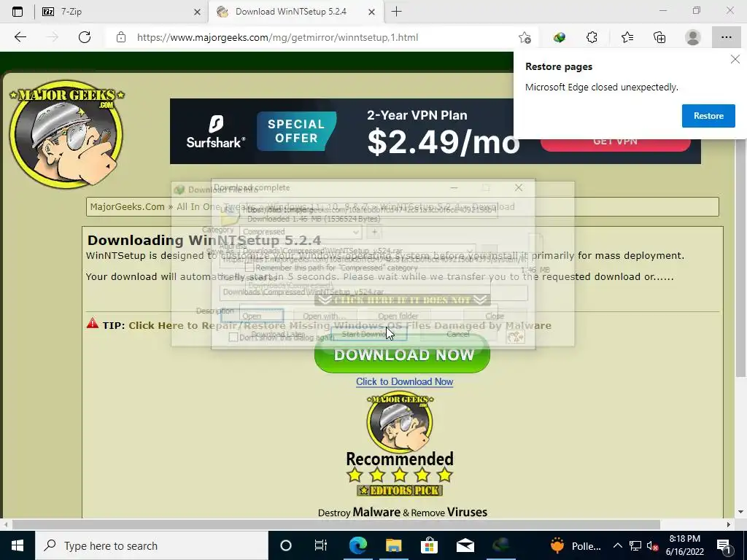Open the Windows Start menu

(18, 545)
